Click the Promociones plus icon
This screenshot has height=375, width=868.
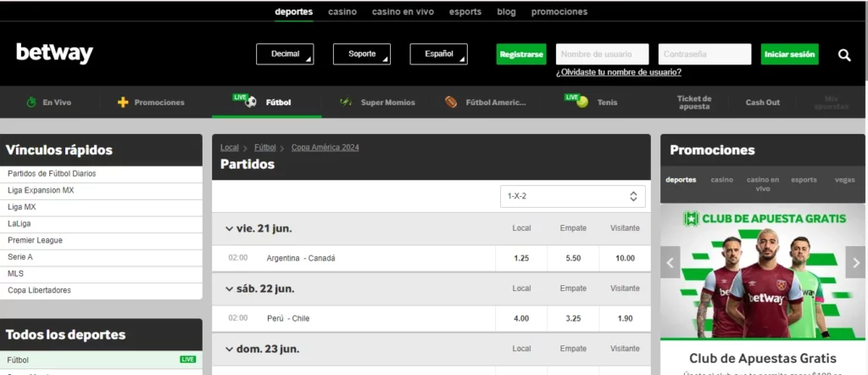123,103
